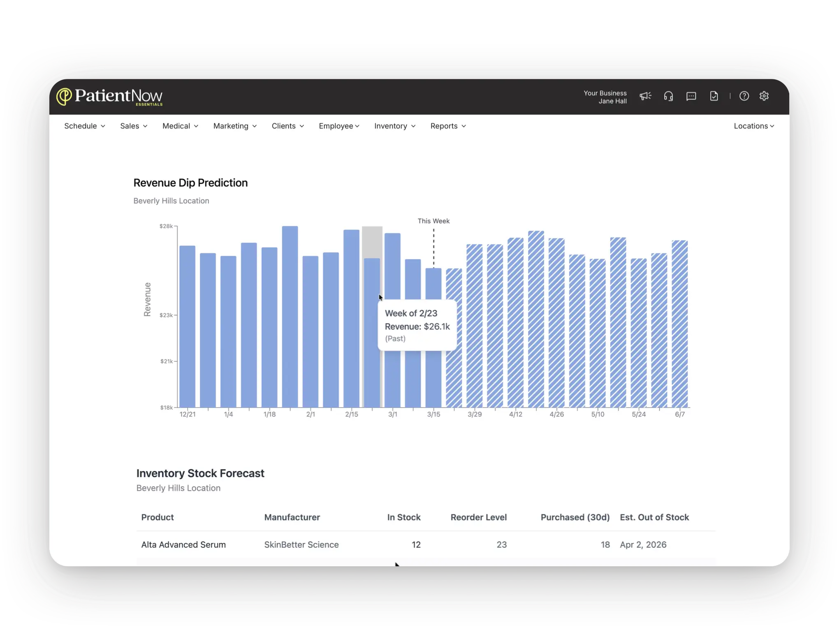This screenshot has width=839, height=644.
Task: Open the megaphone announcements icon
Action: point(645,96)
